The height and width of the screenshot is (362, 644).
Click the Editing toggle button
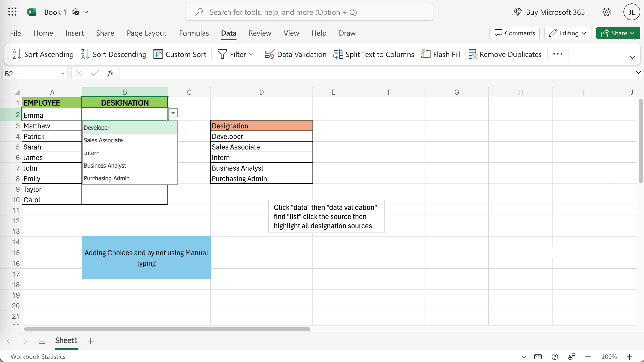click(x=568, y=33)
